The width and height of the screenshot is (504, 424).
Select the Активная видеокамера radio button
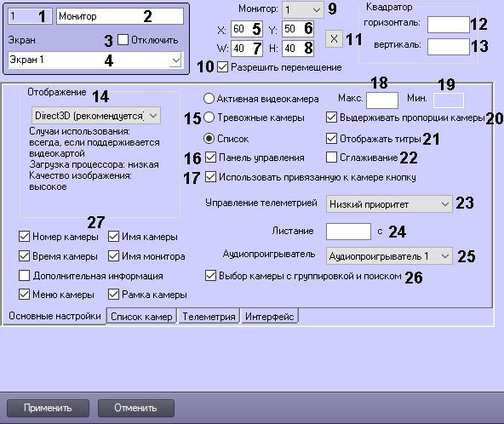(209, 99)
